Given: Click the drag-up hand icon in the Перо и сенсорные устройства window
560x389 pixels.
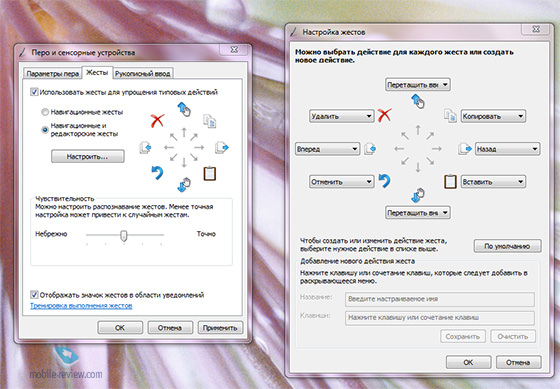Looking at the screenshot, I should click(184, 109).
